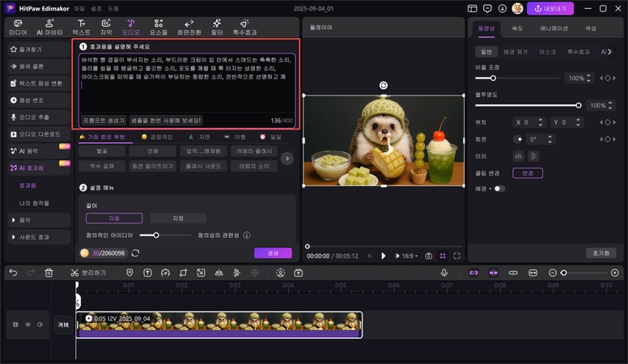Click the download icon in title bar
The width and height of the screenshot is (628, 364).
503,8
